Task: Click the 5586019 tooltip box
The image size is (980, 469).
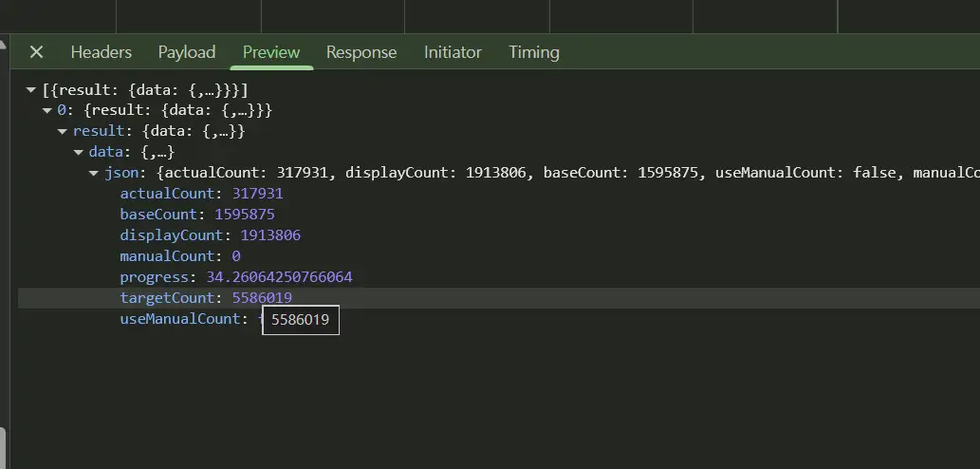Action: pyautogui.click(x=300, y=320)
